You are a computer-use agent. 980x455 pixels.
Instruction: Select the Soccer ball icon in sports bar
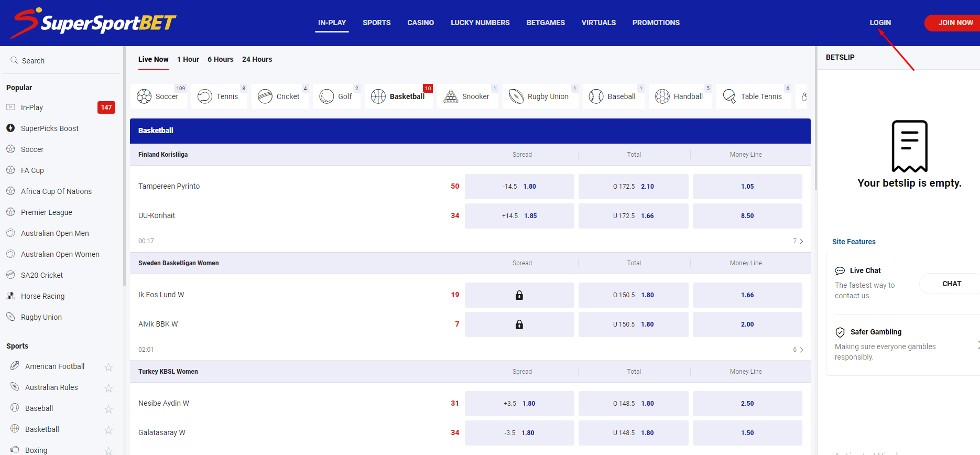tap(144, 96)
